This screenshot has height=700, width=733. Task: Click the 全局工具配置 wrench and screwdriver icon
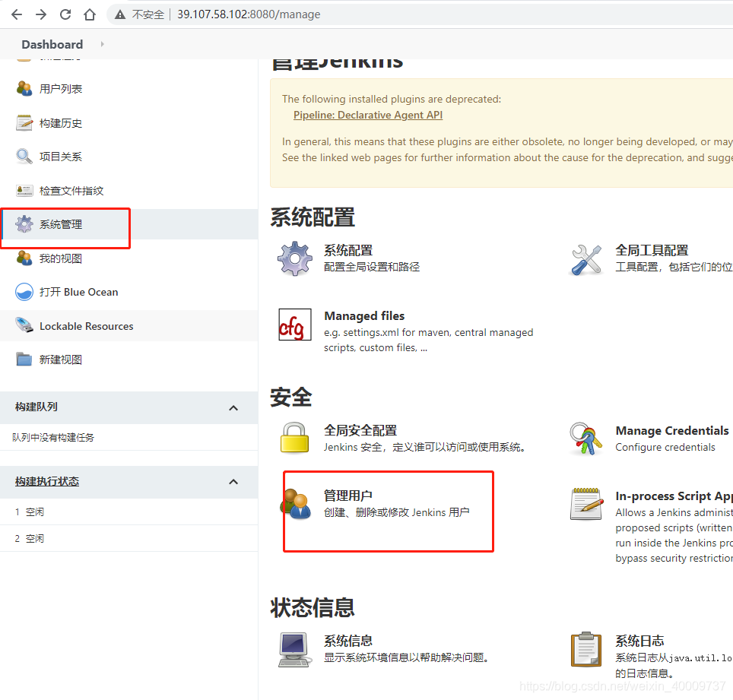pos(586,259)
